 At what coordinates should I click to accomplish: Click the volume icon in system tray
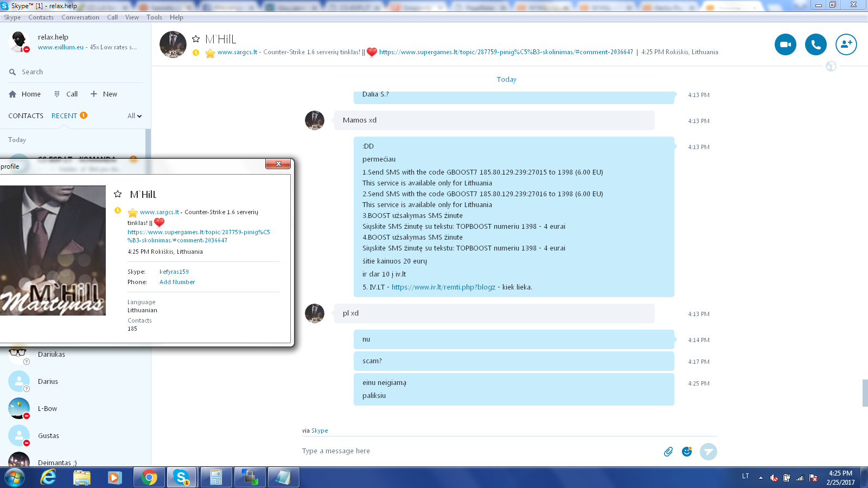(774, 478)
